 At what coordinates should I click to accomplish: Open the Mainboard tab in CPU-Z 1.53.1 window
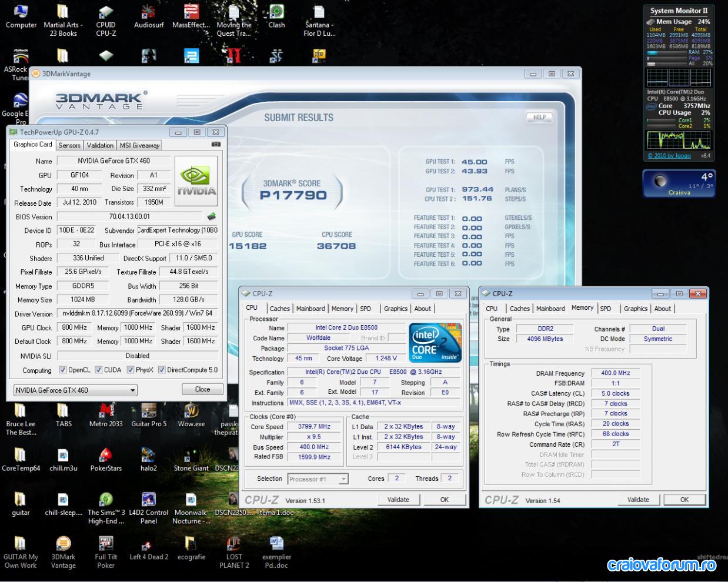[310, 309]
